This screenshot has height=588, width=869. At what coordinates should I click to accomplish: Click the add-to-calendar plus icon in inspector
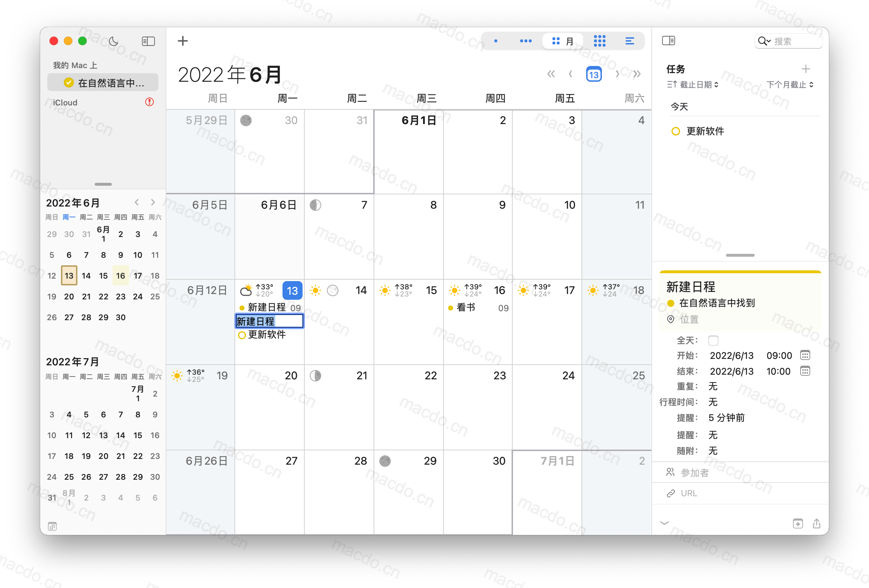point(798,524)
